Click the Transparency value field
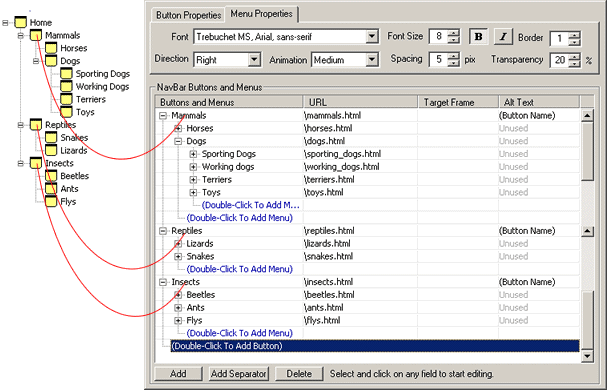Image resolution: width=607 pixels, height=390 pixels. (560, 60)
